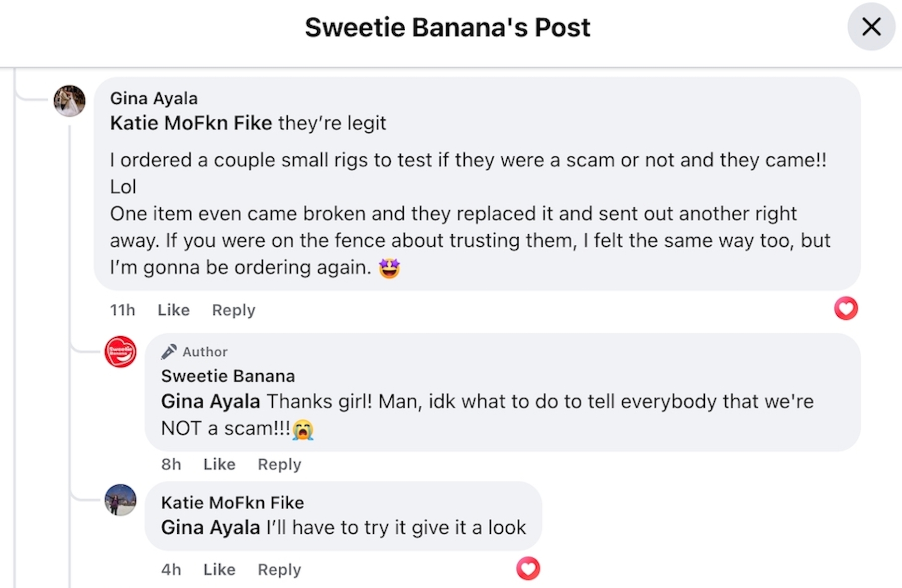Click Gina Ayala mention in Sweetie Banana's reply
This screenshot has width=902, height=588.
point(211,401)
